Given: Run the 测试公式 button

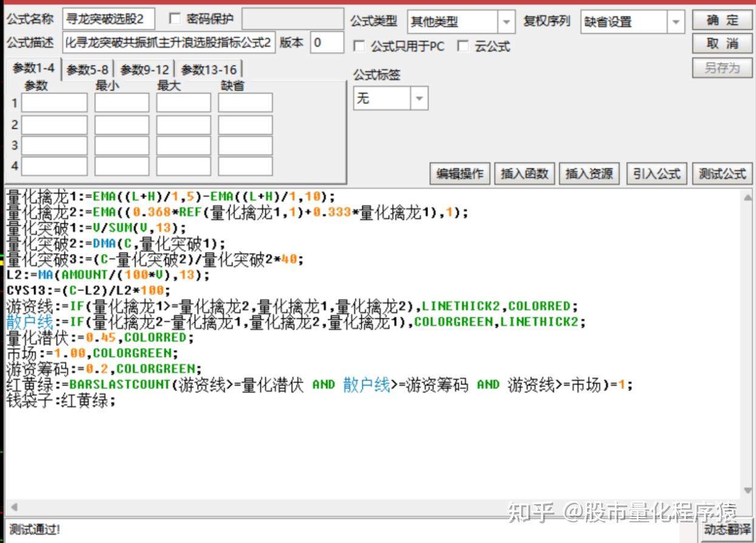Looking at the screenshot, I should coord(722,174).
